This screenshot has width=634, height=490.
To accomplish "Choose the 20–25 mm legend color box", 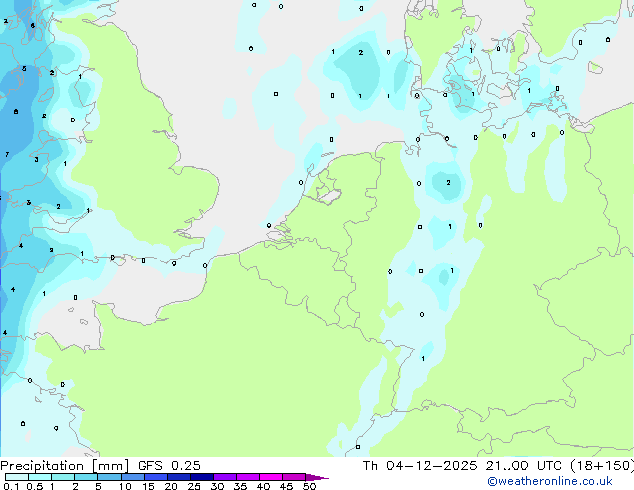I will (179, 477).
